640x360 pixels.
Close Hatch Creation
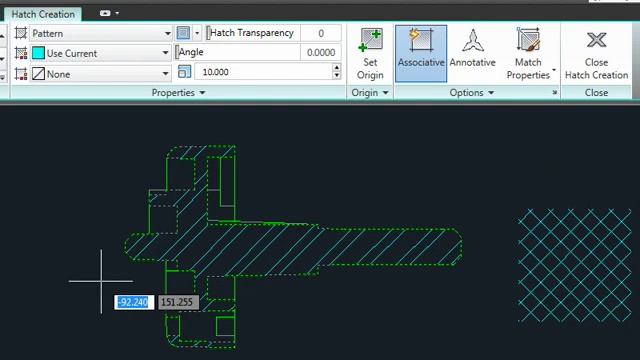point(596,54)
